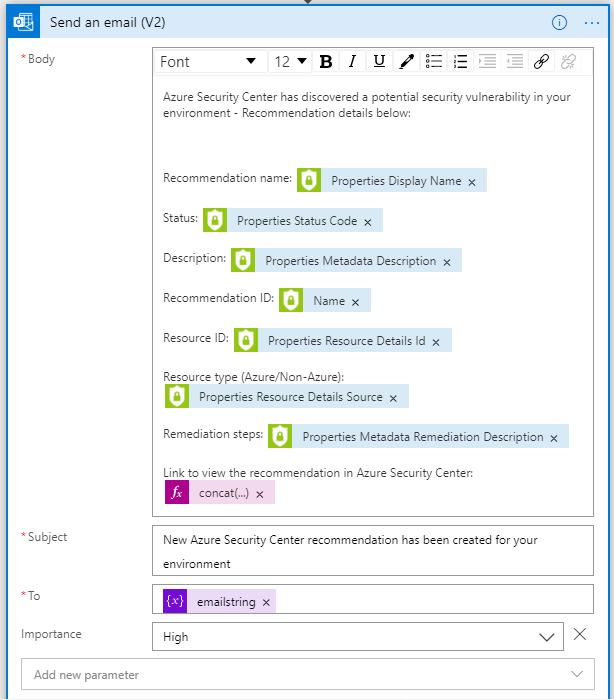
Task: Insert a bulleted list
Action: click(434, 61)
